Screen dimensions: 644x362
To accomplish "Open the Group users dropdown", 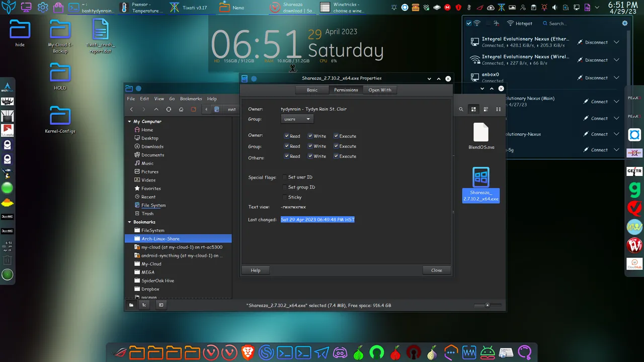I will click(x=297, y=119).
